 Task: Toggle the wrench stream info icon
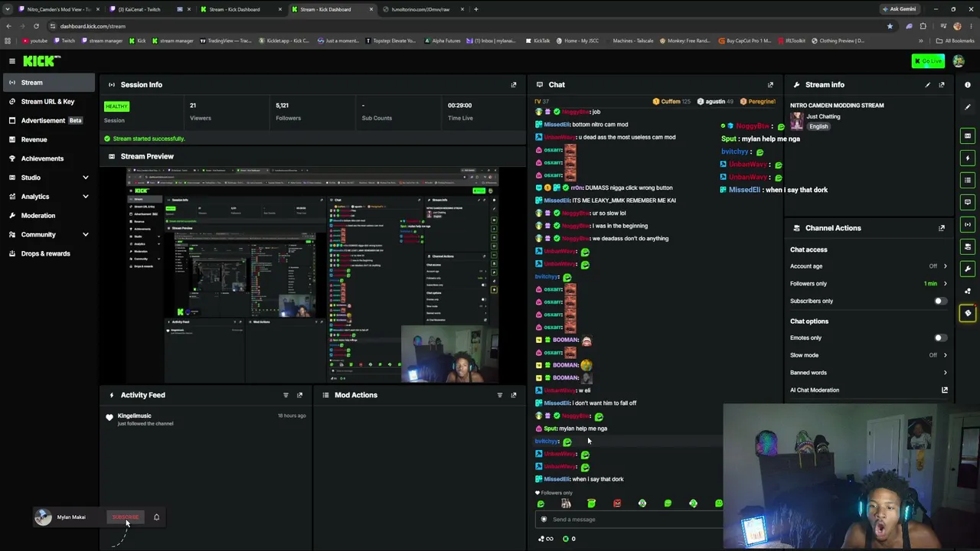click(x=968, y=269)
